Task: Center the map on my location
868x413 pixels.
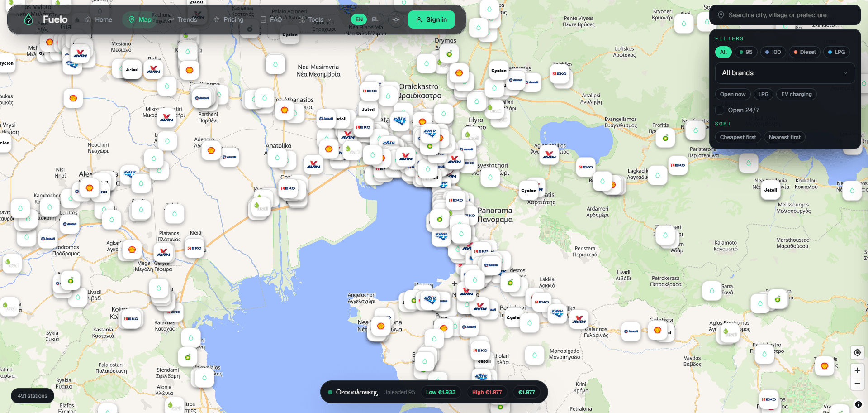Action: click(x=857, y=352)
